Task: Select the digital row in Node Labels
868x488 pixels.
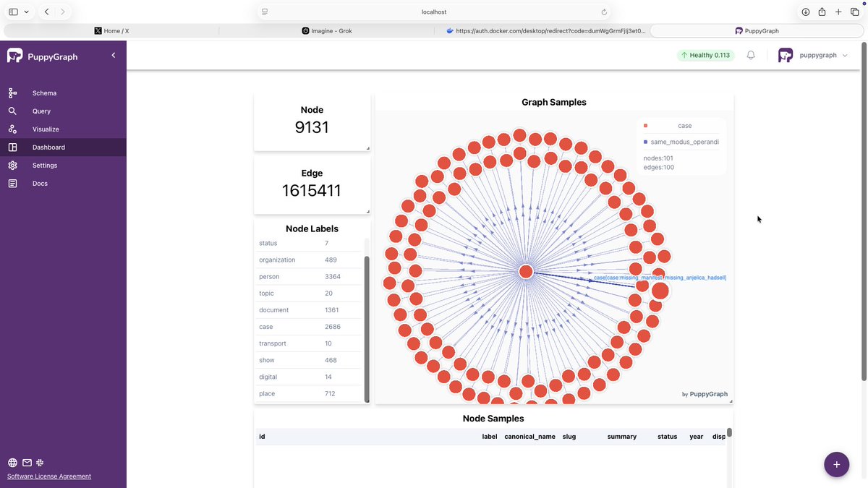Action: coord(309,377)
